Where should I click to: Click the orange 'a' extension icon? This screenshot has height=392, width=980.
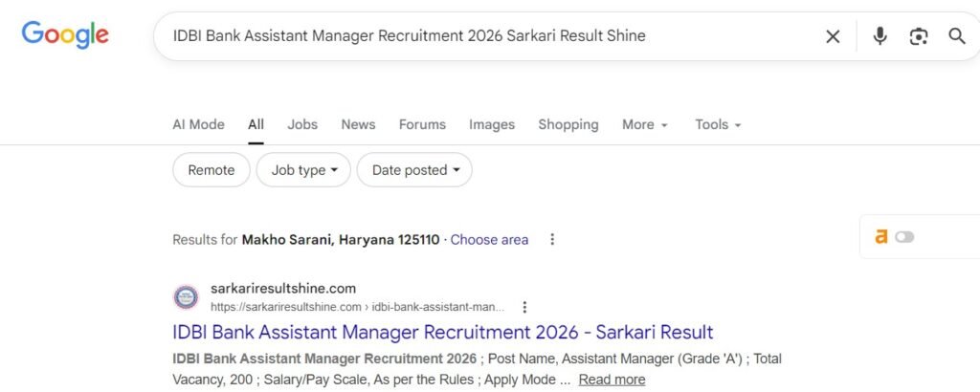click(880, 236)
